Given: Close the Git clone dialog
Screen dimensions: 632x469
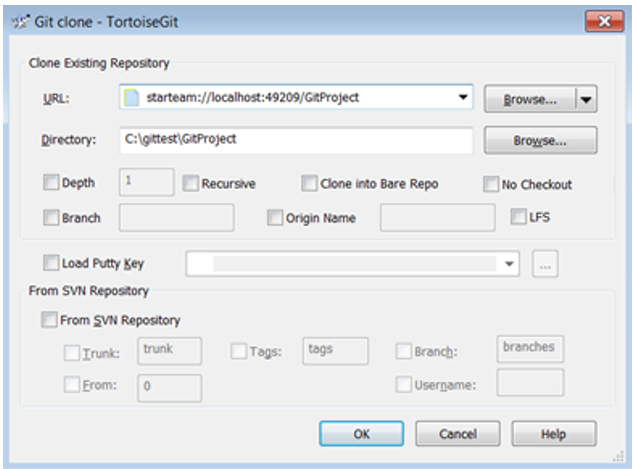Looking at the screenshot, I should (x=604, y=21).
